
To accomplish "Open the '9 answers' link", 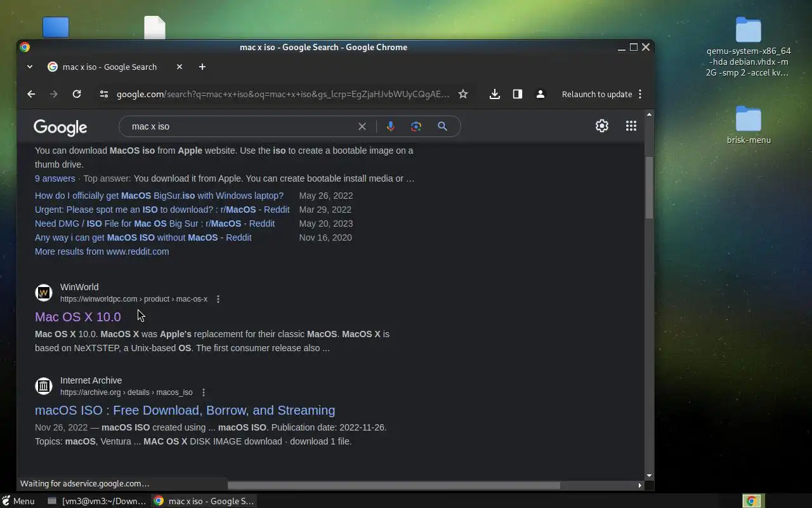I will (x=55, y=178).
